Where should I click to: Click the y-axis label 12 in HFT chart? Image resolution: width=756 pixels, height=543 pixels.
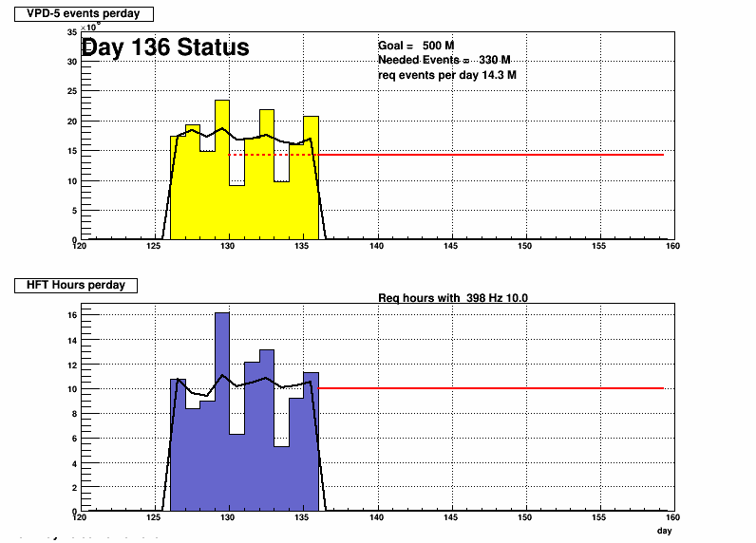[x=72, y=365]
